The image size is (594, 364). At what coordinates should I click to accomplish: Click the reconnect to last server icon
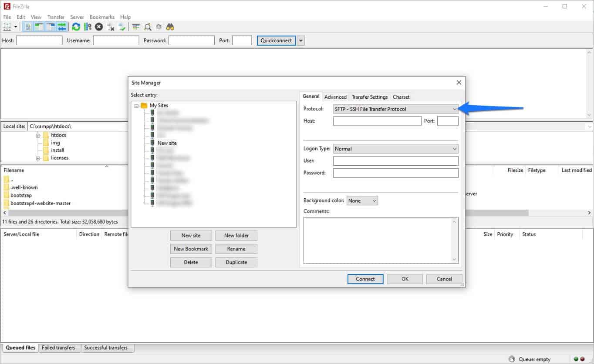click(x=122, y=27)
